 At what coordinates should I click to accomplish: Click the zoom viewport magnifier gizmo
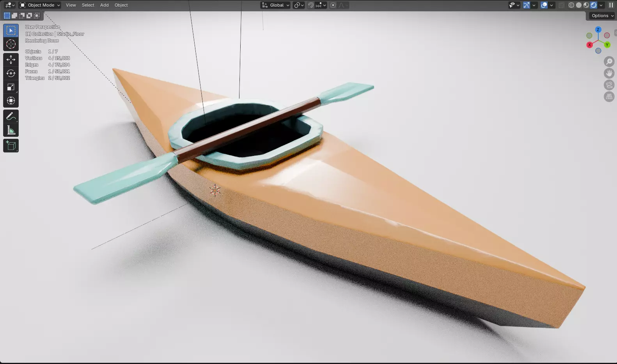(x=609, y=62)
